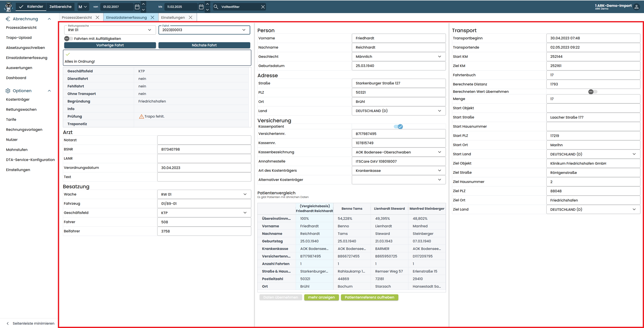Open Trapo-Upload in the sidebar menu
Screen dimensions: 644x328
coord(19,38)
